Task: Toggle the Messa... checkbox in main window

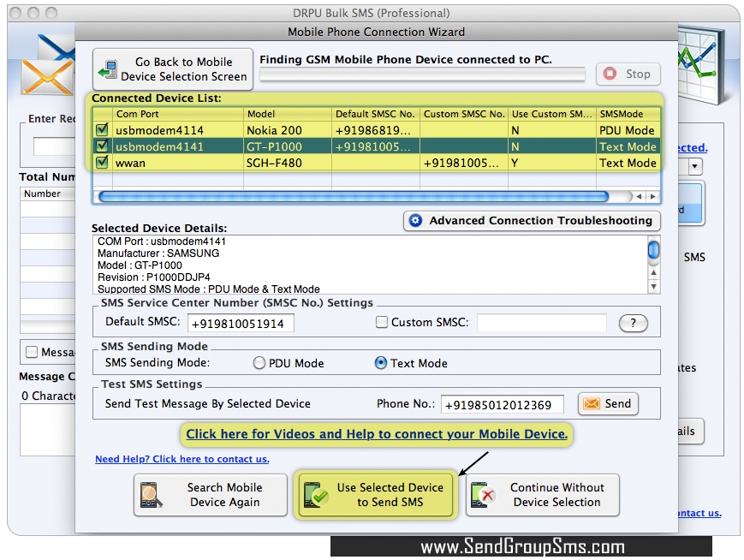Action: pyautogui.click(x=32, y=352)
